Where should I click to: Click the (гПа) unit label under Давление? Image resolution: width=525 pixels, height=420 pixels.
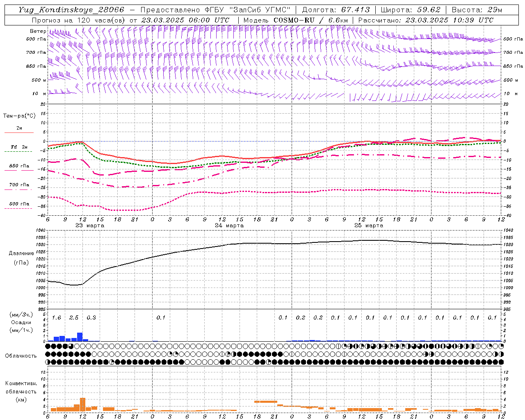[x=21, y=263]
